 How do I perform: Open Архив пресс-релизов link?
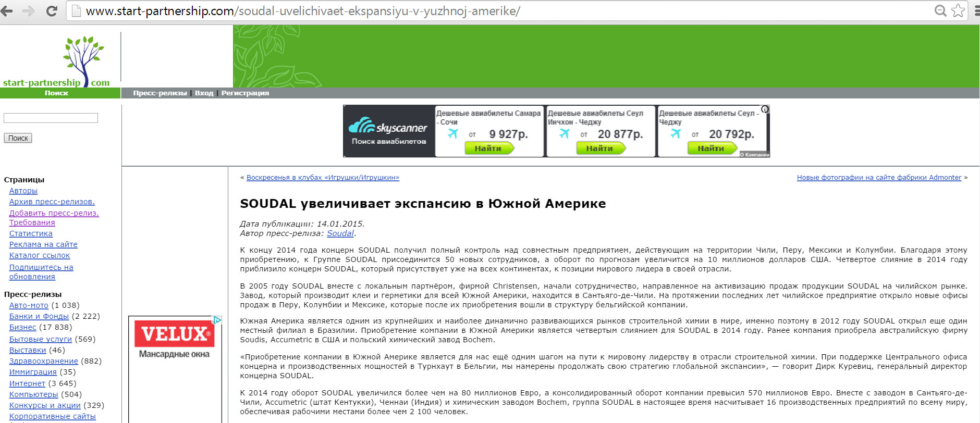click(52, 202)
